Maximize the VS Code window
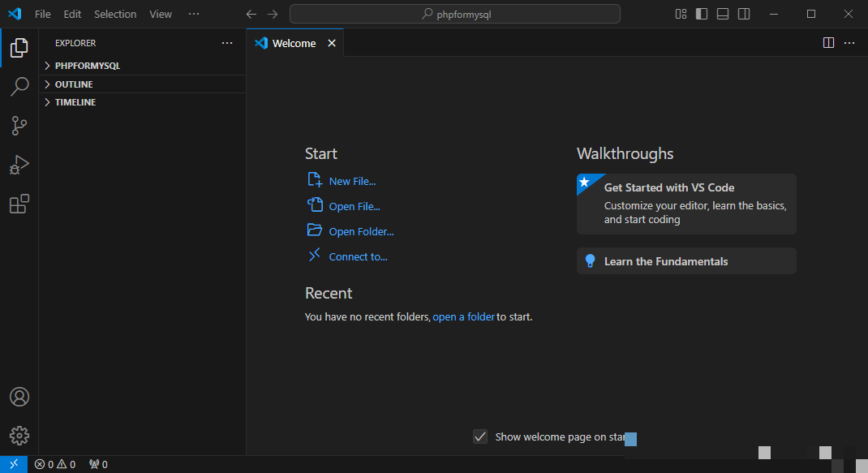The width and height of the screenshot is (868, 473). tap(811, 14)
